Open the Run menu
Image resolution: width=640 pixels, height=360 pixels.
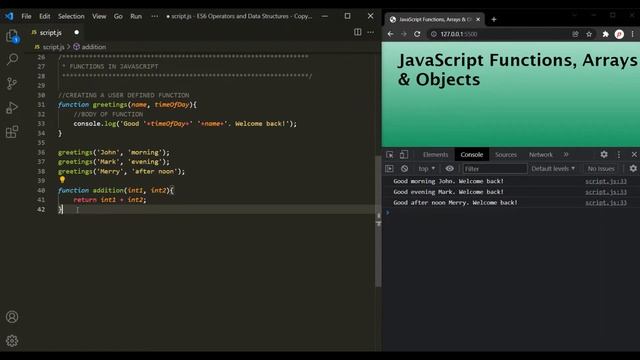(x=136, y=16)
